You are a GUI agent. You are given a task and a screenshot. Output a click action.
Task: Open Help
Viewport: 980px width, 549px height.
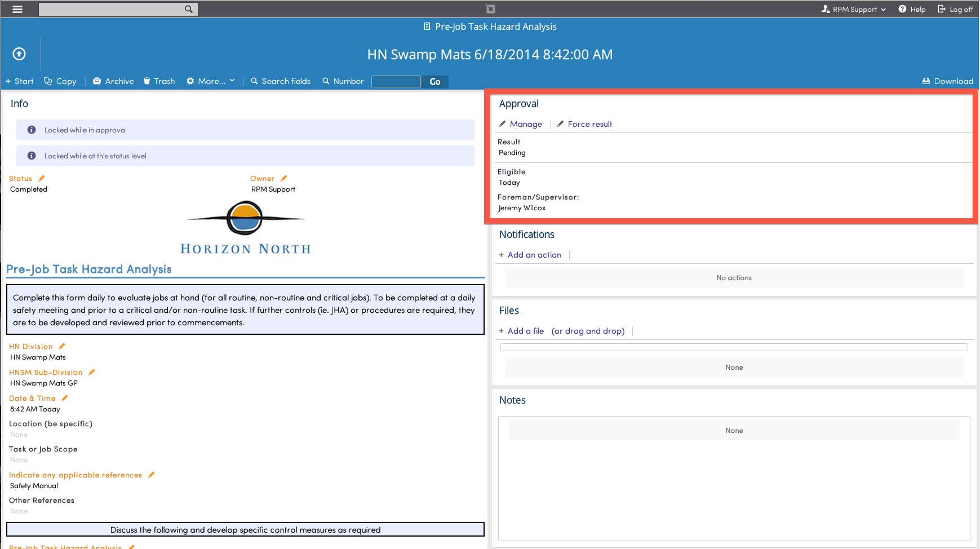point(912,9)
